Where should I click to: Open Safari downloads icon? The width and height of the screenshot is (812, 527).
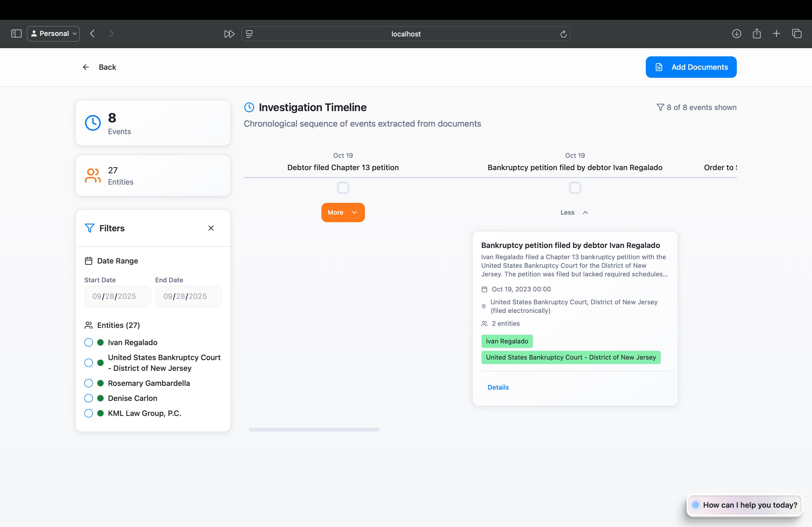pos(736,33)
